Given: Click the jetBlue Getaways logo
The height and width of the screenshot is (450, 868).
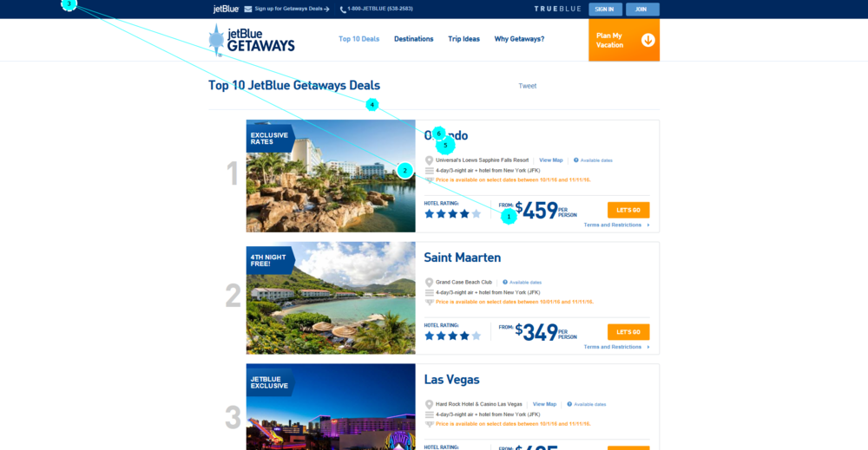Looking at the screenshot, I should [252, 41].
